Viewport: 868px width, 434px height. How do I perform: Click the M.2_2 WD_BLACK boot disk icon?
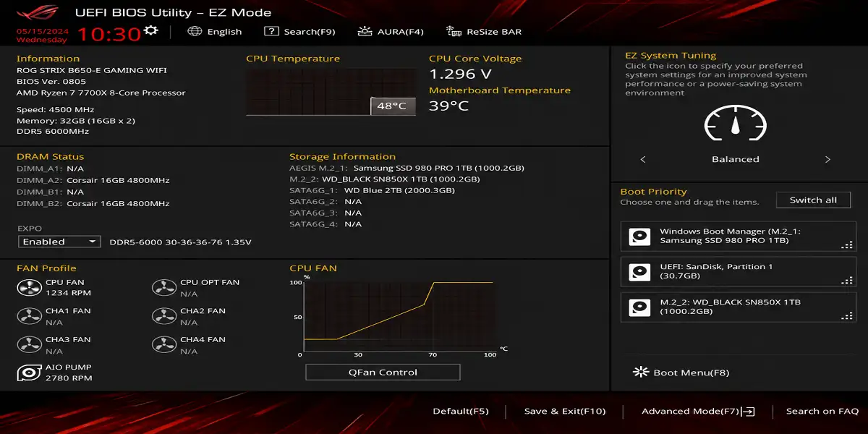point(639,307)
